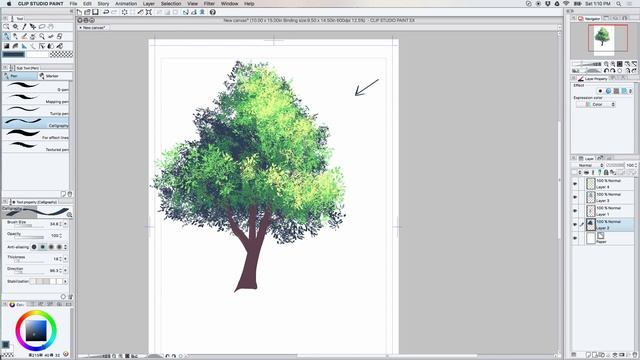The image size is (640, 360).
Task: Choose the Textured pen sub tool
Action: pos(36,147)
